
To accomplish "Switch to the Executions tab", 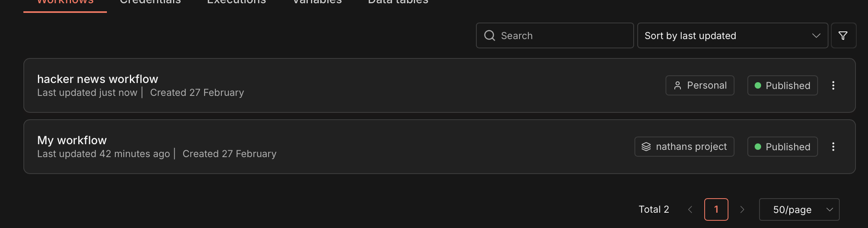I will pyautogui.click(x=236, y=2).
